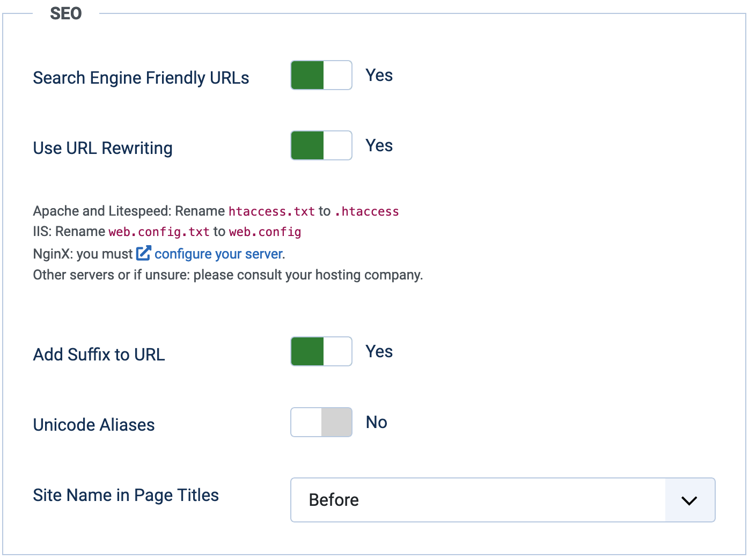Click the web.config code snippet
The width and height of the screenshot is (749, 560).
(265, 232)
